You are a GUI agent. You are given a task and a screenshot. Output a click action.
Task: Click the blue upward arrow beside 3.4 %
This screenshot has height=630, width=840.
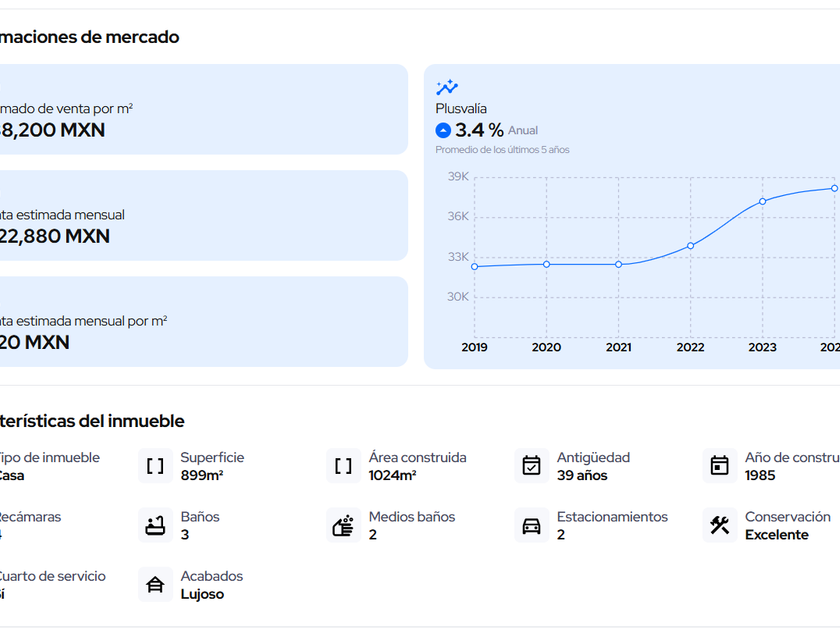tap(443, 130)
